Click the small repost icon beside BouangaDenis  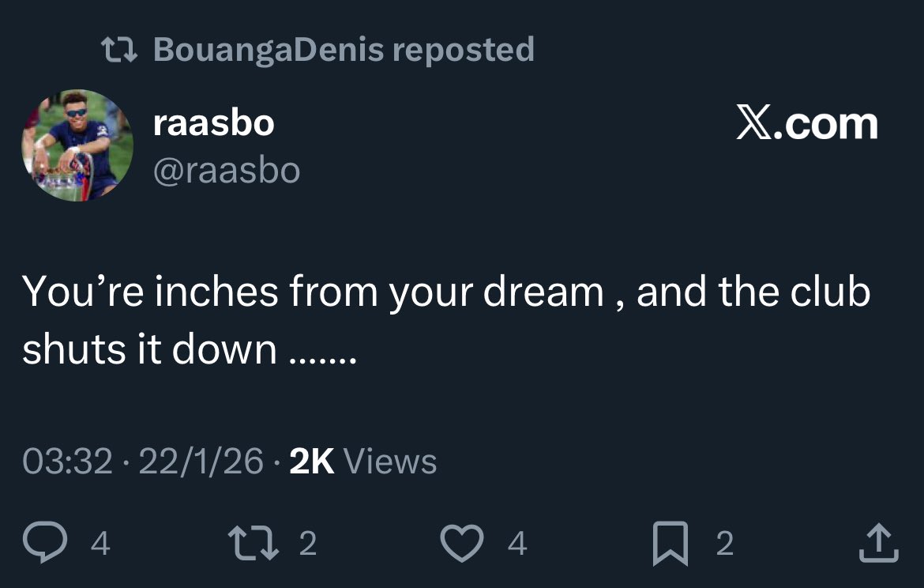[121, 49]
